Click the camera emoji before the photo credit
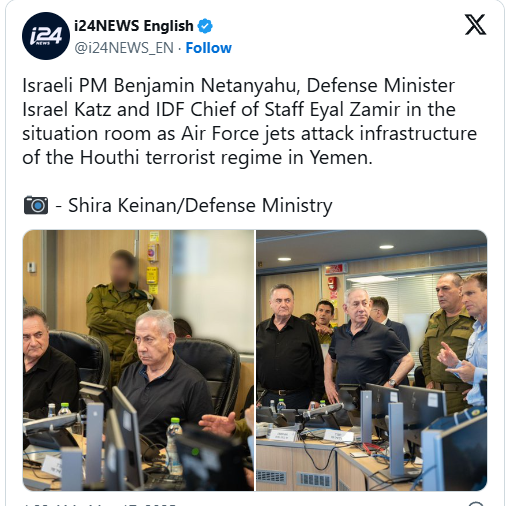The image size is (510, 506). 36,205
